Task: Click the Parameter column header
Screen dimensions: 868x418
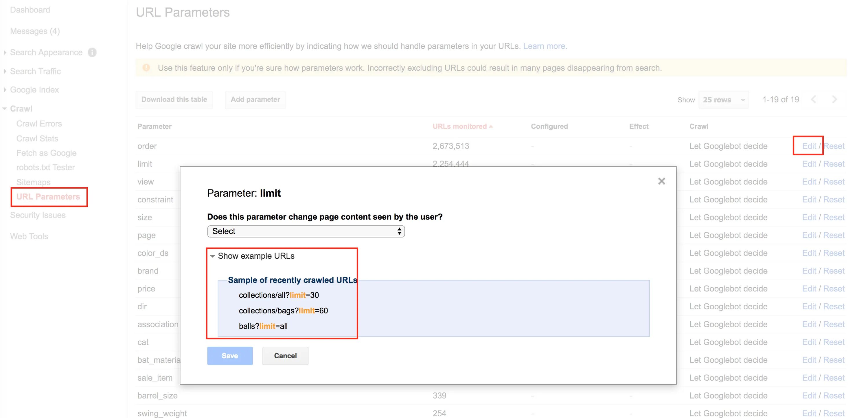Action: coord(154,127)
